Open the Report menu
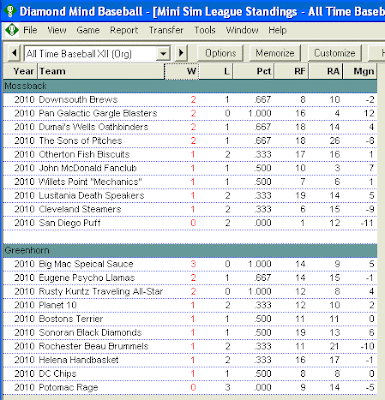Viewport: 385px width, 400px height. coord(124,30)
